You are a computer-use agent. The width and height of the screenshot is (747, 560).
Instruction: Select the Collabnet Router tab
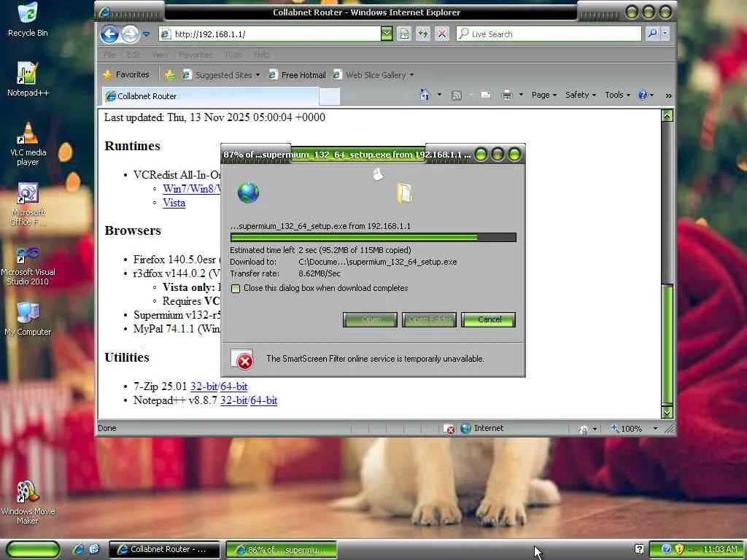pyautogui.click(x=209, y=96)
